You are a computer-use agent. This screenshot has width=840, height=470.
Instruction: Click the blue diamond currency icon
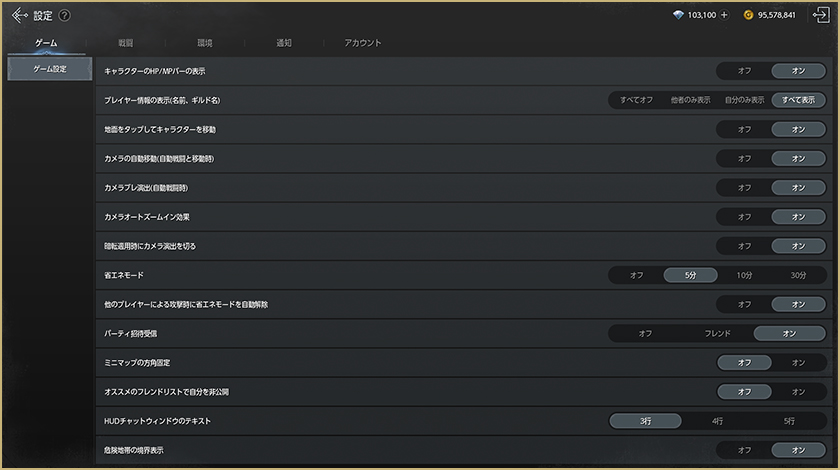click(x=679, y=15)
